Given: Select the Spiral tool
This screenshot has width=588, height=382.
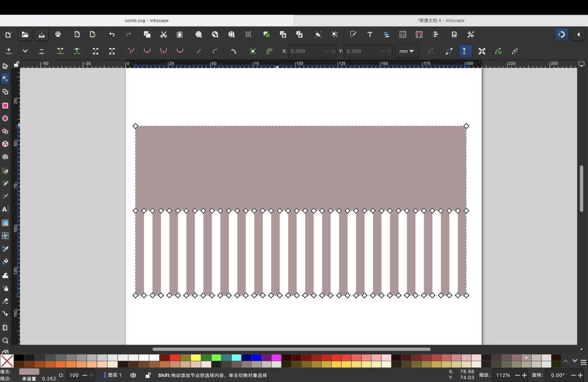Looking at the screenshot, I should (5, 157).
